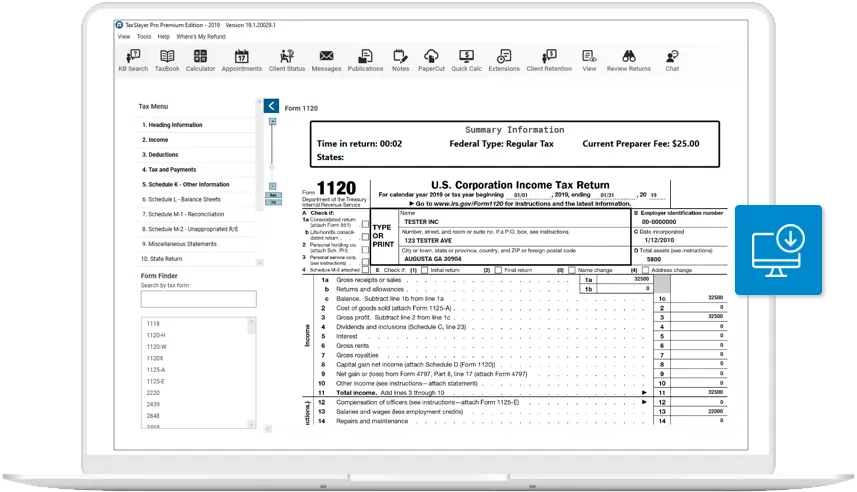Open Where's My Refund menu
The image size is (857, 492).
coord(201,37)
